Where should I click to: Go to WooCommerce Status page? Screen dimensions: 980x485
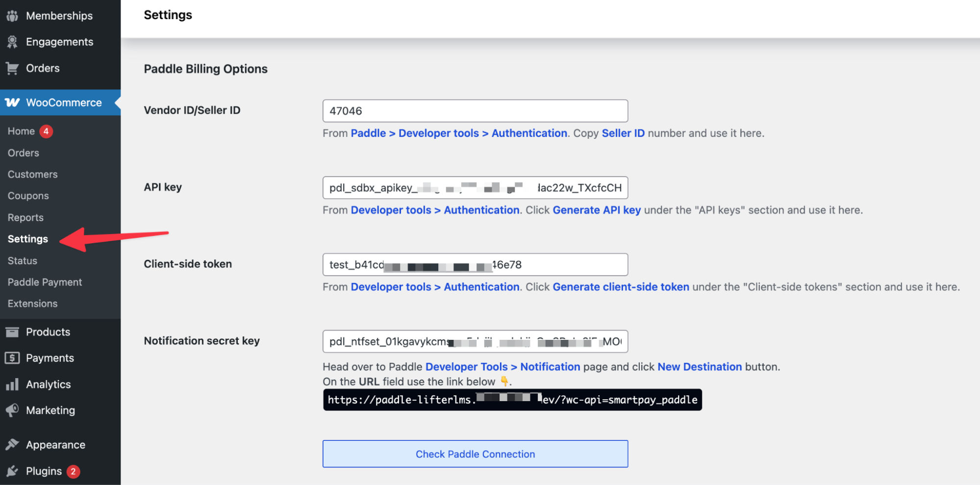22,261
